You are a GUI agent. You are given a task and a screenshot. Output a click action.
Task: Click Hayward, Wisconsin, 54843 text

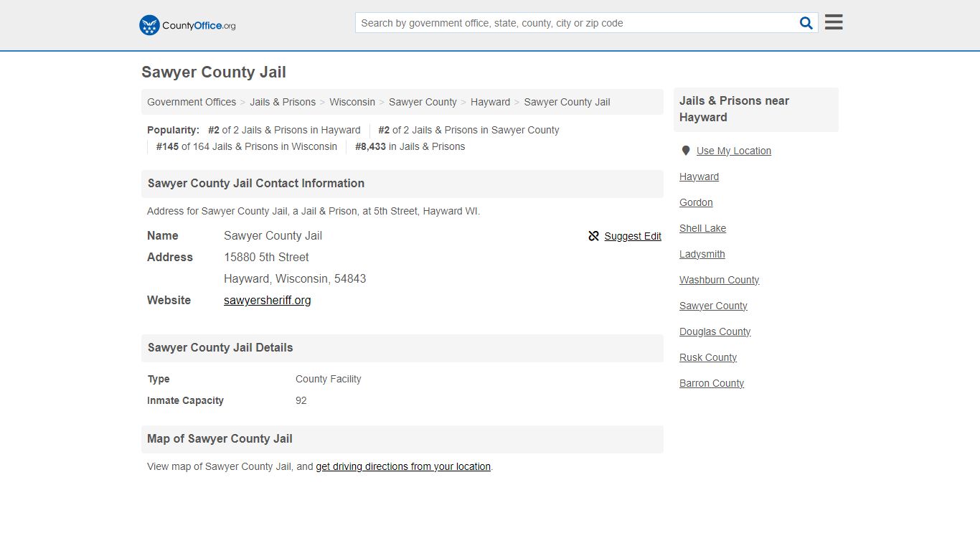tap(295, 278)
